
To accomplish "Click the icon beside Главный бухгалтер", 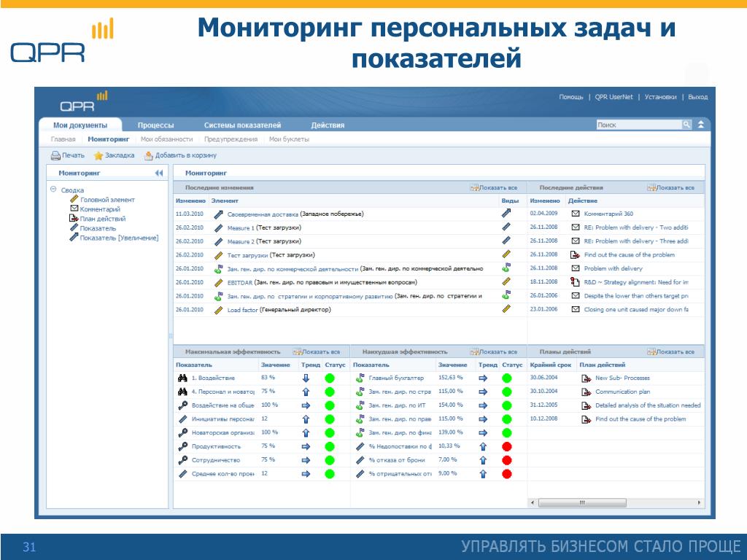I will click(x=360, y=378).
